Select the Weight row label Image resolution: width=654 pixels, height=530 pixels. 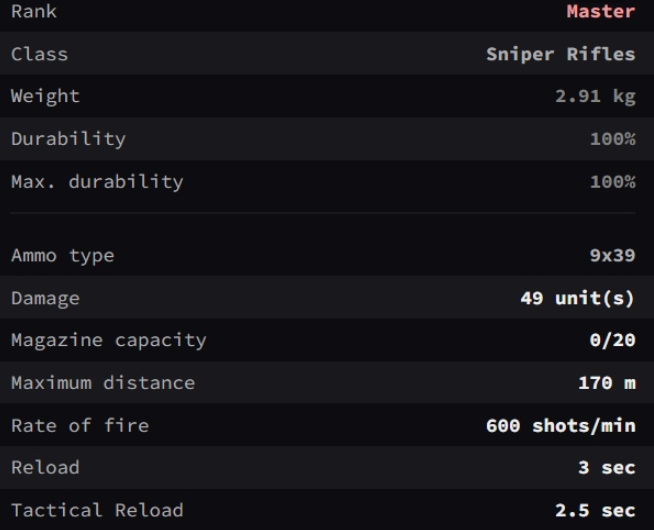45,96
